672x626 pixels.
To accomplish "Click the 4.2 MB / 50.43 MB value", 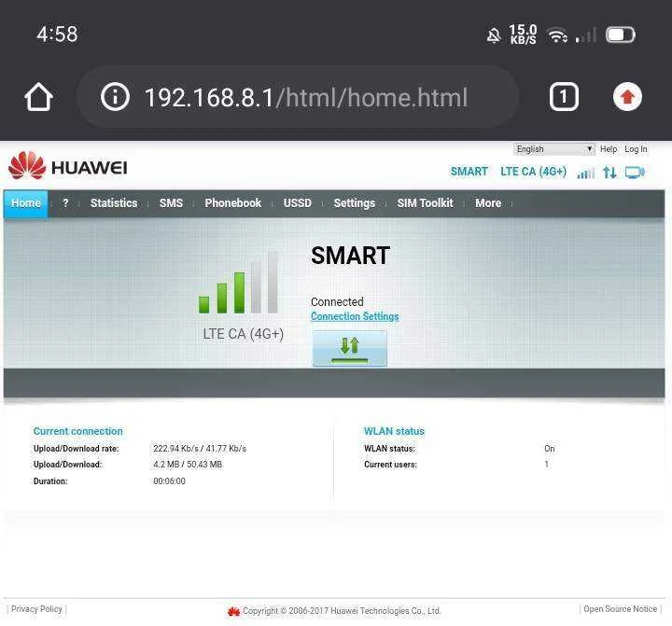I will 188,465.
